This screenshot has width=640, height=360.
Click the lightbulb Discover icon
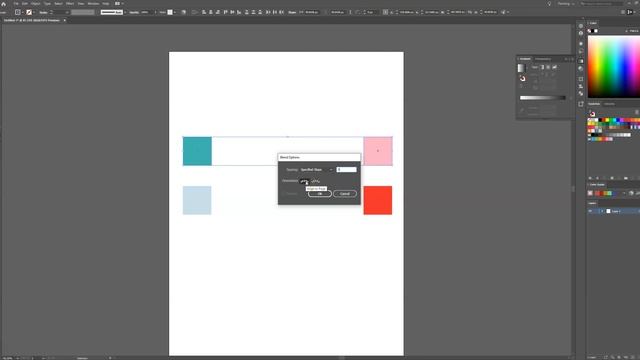549,4
